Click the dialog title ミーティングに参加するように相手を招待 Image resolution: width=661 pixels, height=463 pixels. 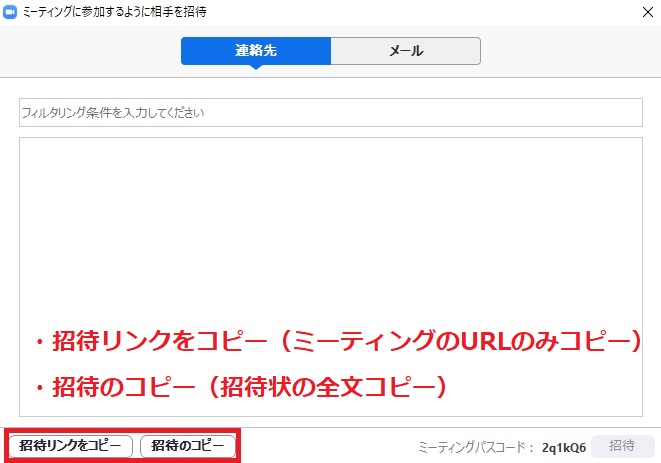(x=115, y=12)
